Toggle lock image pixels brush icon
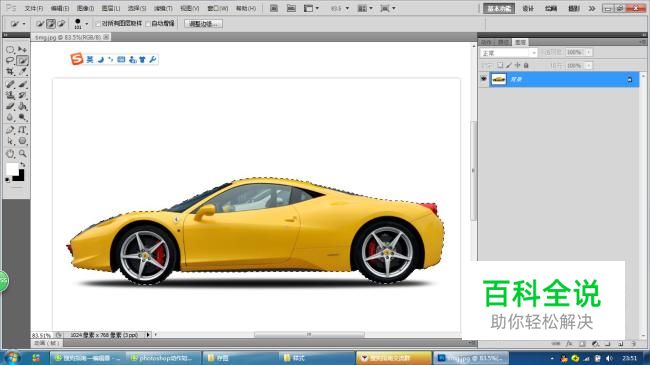The image size is (650, 365). tap(509, 66)
